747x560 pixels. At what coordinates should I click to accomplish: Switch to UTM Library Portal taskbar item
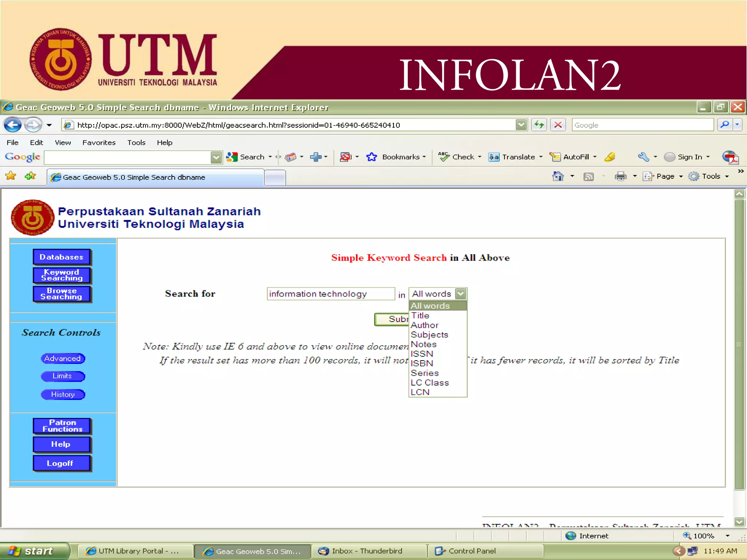(x=135, y=551)
